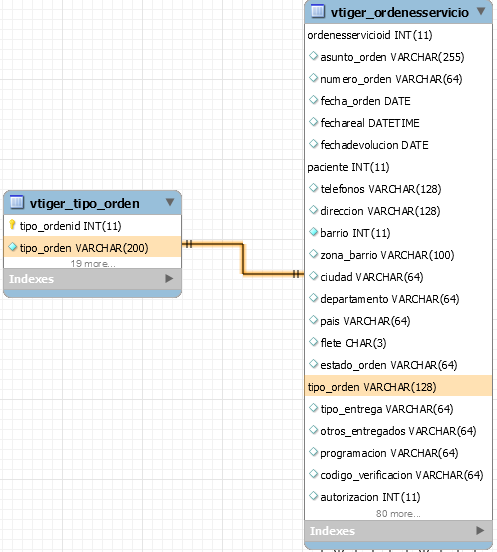Image resolution: width=497 pixels, height=552 pixels.
Task: Click the diamond icon beside asunto_orden
Action: click(313, 56)
